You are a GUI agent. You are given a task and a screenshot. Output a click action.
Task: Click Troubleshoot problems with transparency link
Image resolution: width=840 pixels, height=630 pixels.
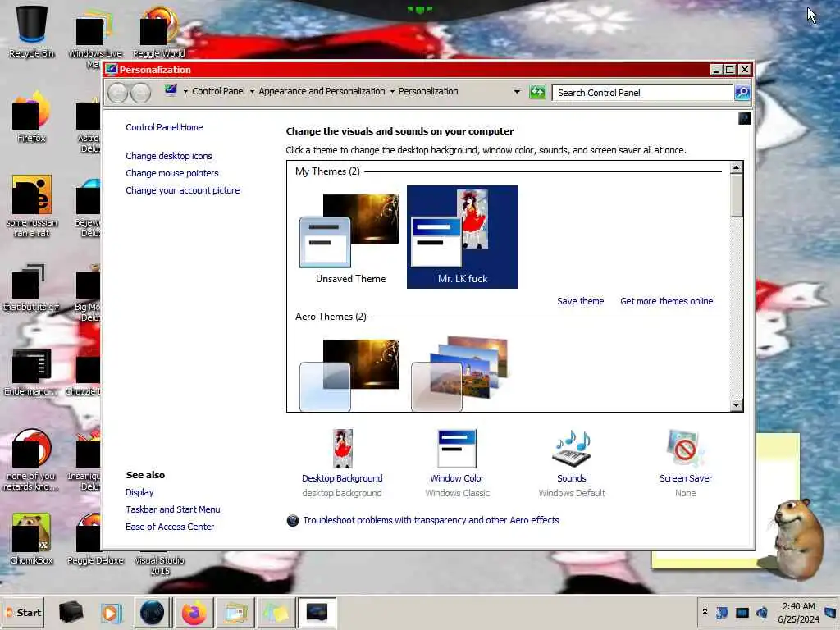click(x=431, y=520)
